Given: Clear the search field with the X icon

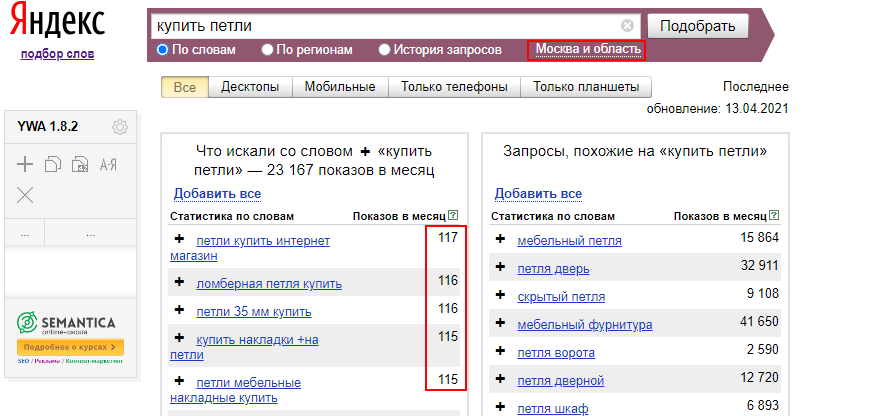Looking at the screenshot, I should pyautogui.click(x=627, y=25).
